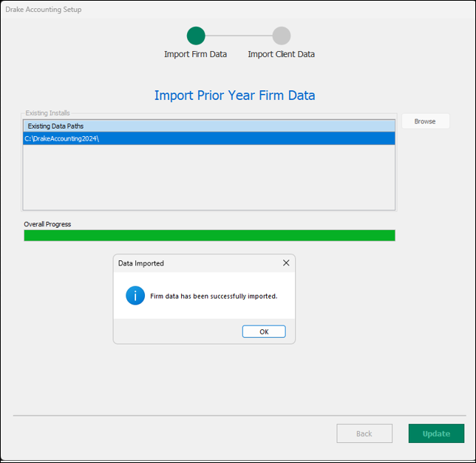Click the Import Prior Year Firm Data heading
The width and height of the screenshot is (476, 463).
(234, 95)
